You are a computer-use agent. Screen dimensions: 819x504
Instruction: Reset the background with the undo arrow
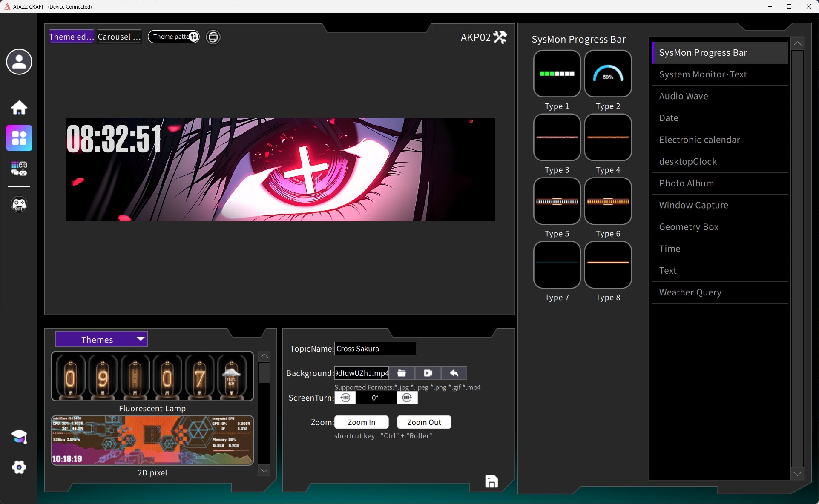coord(454,373)
